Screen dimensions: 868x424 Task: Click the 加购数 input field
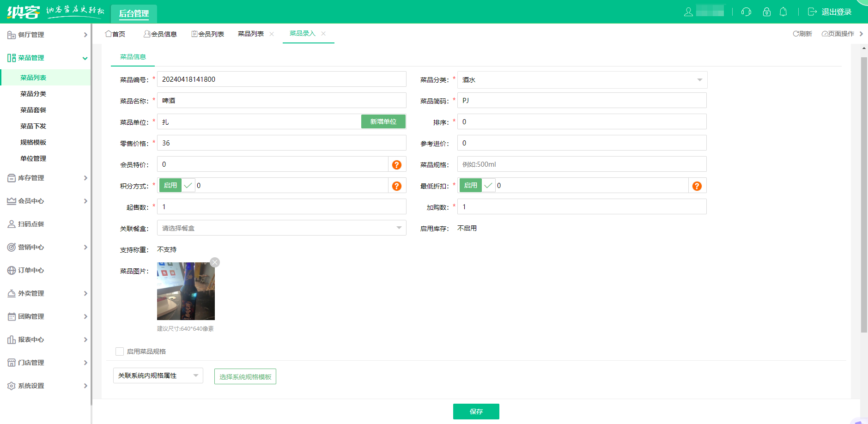click(x=582, y=206)
